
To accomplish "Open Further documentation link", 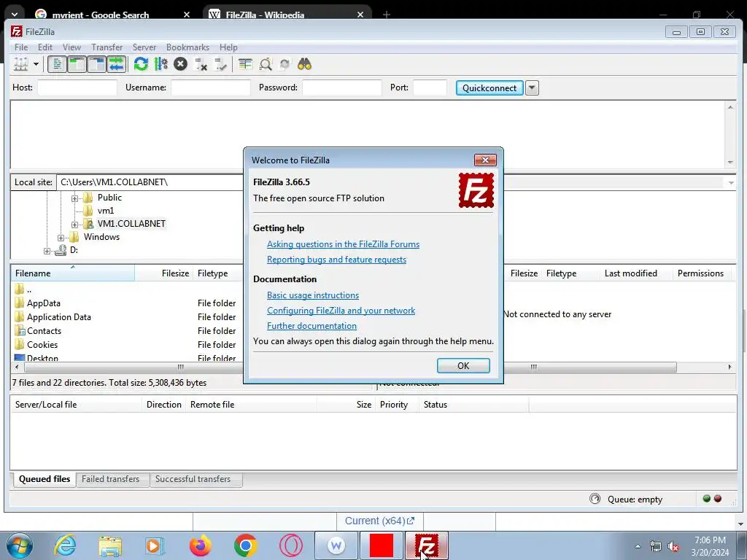I will (311, 326).
